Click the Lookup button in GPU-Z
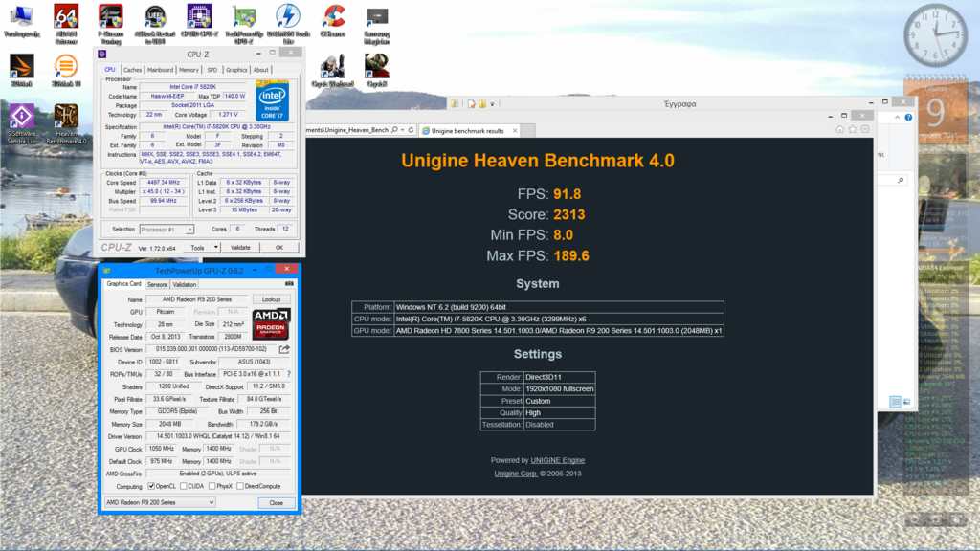This screenshot has width=980, height=551. click(271, 299)
